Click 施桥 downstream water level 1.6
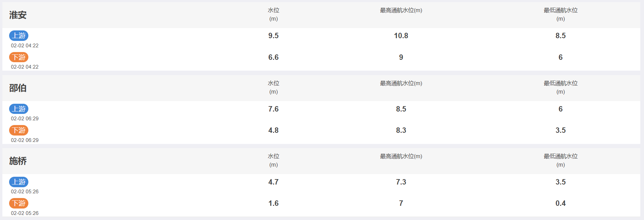Image resolution: width=644 pixels, height=220 pixels. tap(273, 203)
